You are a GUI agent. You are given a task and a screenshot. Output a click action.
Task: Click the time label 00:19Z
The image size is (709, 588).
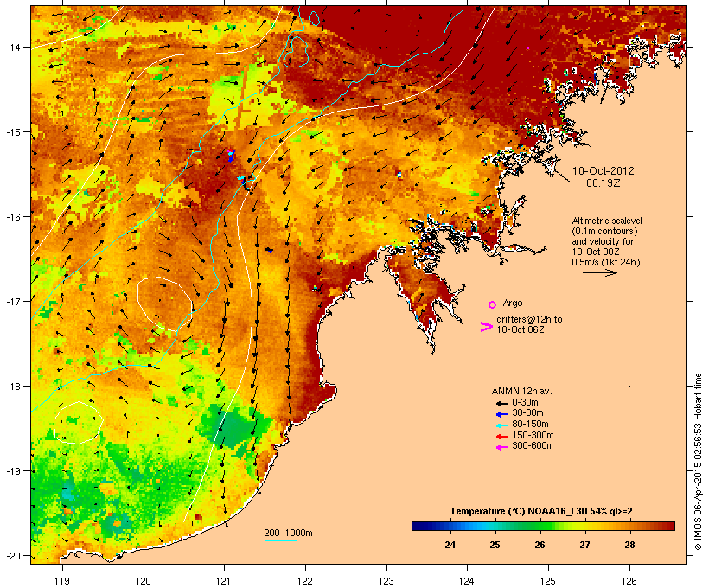coord(604,183)
